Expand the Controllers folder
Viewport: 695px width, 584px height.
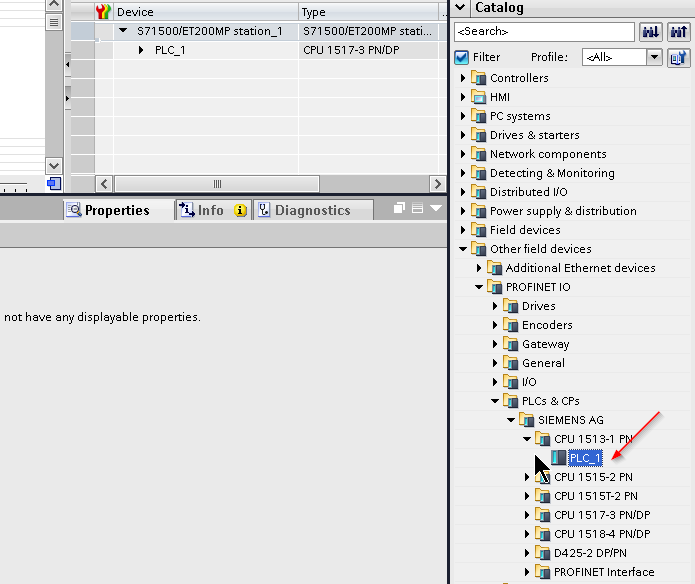463,78
